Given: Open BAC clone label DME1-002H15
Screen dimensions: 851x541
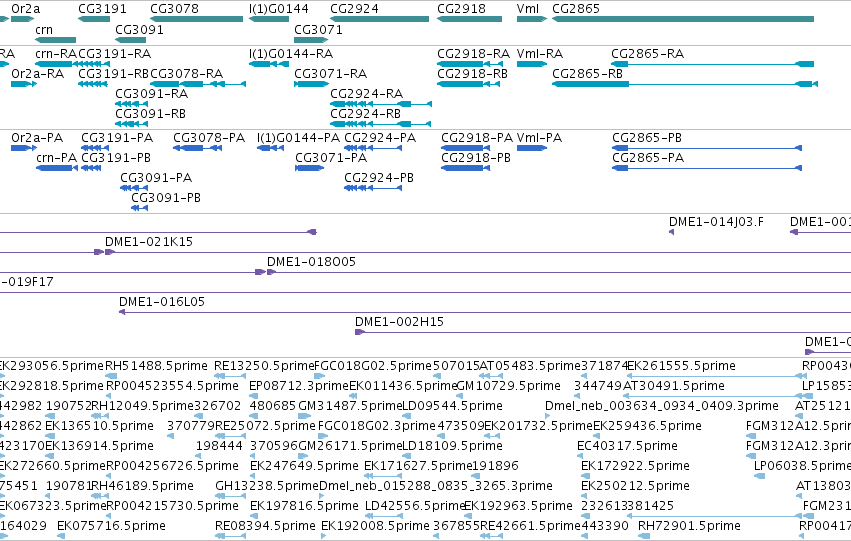Looking at the screenshot, I should point(399,322).
